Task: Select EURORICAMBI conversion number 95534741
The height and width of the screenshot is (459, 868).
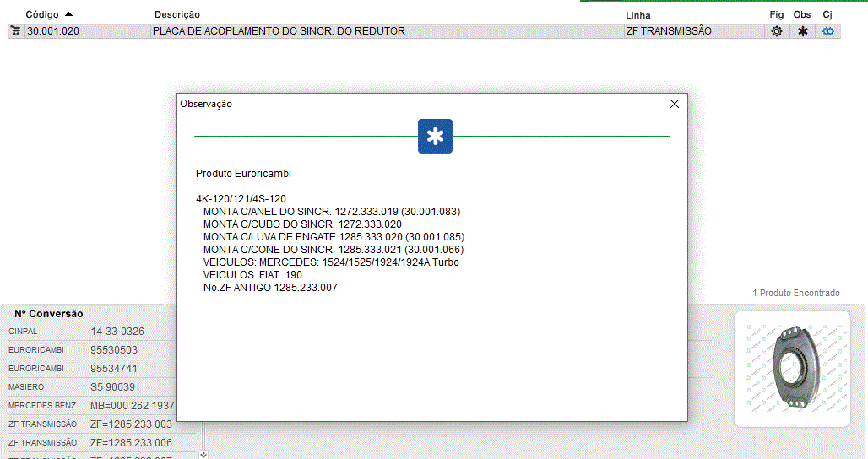Action: point(113,369)
